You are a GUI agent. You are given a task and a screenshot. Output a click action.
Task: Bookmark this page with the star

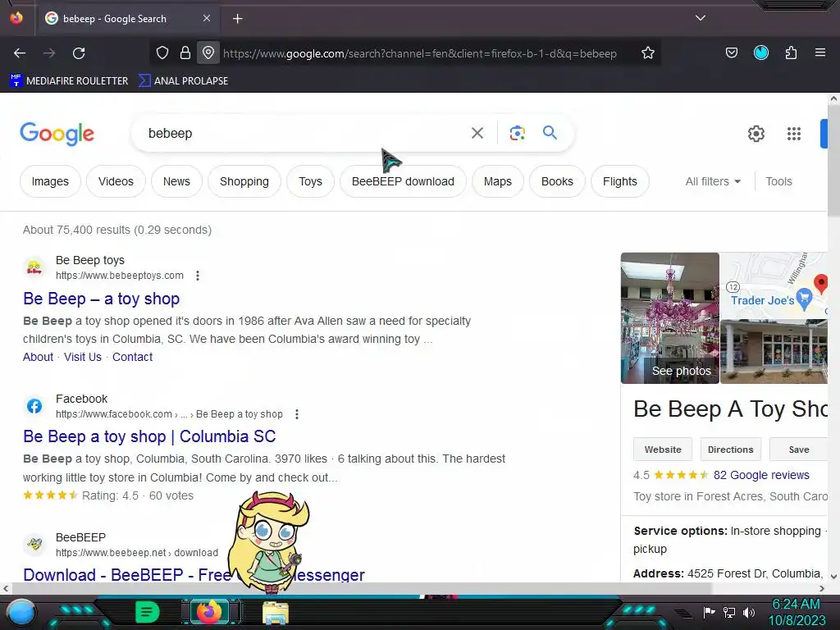pyautogui.click(x=648, y=52)
